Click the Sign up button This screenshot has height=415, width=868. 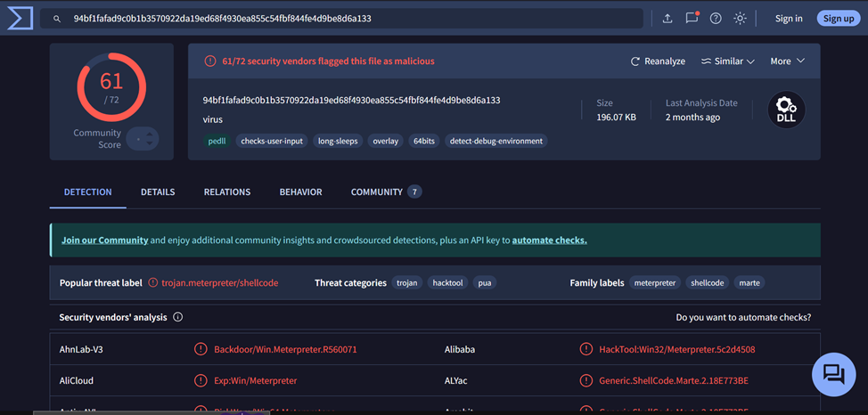click(x=839, y=19)
